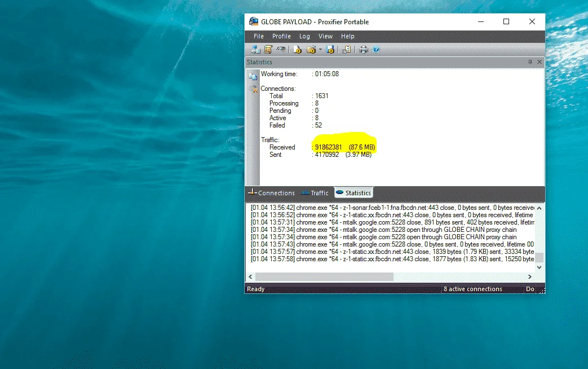Click the Sent value 4170992
This screenshot has width=588, height=369.
326,155
